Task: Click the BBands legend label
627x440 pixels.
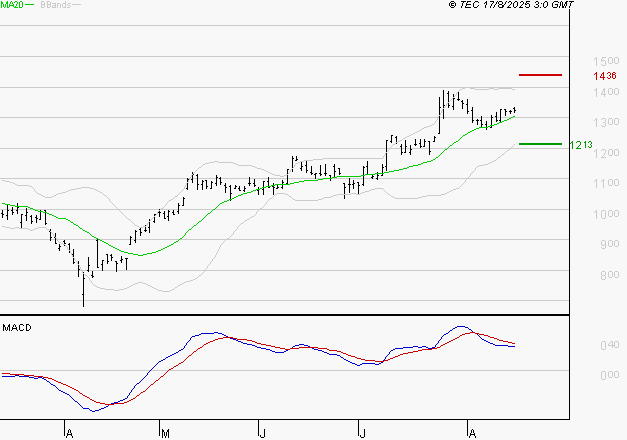Action: [56, 5]
